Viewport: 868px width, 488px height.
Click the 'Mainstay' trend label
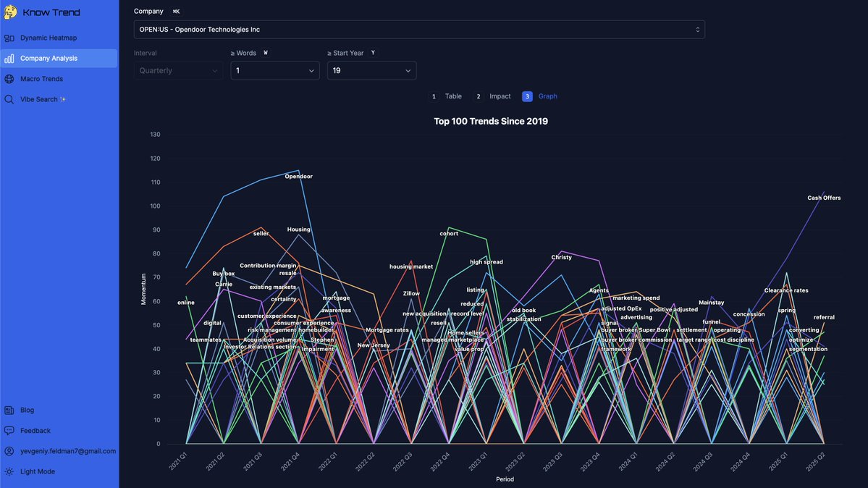(712, 303)
